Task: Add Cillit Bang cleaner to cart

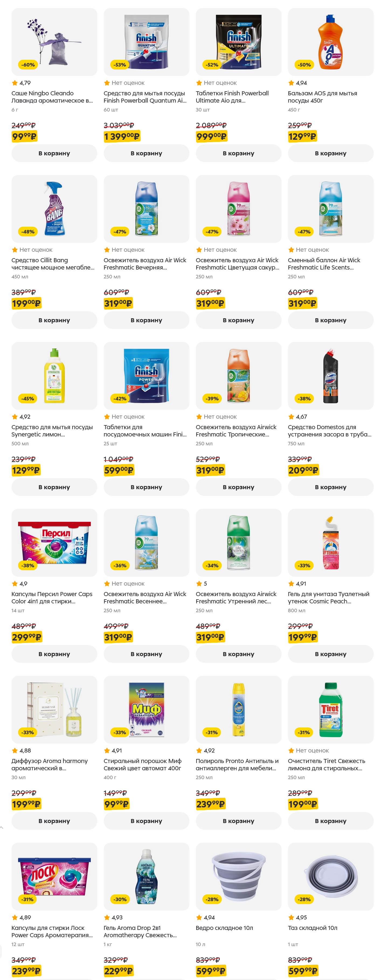Action: click(x=54, y=320)
